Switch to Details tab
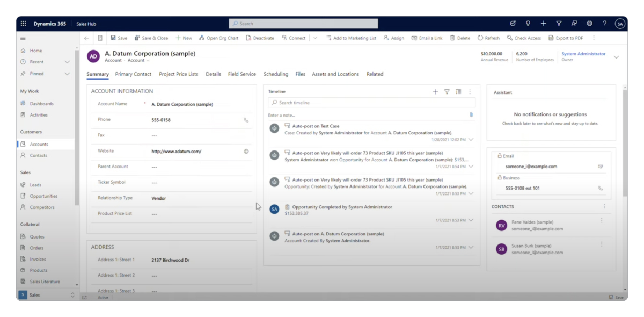 pos(213,74)
